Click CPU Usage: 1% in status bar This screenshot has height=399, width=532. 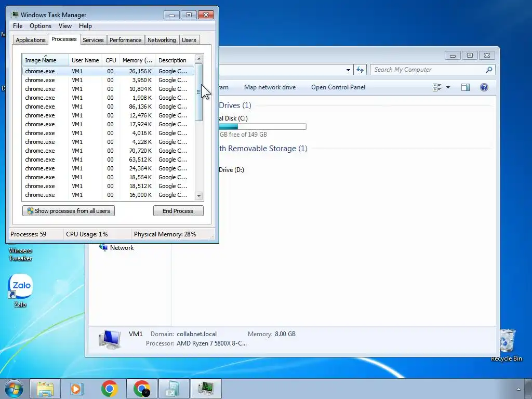[87, 234]
